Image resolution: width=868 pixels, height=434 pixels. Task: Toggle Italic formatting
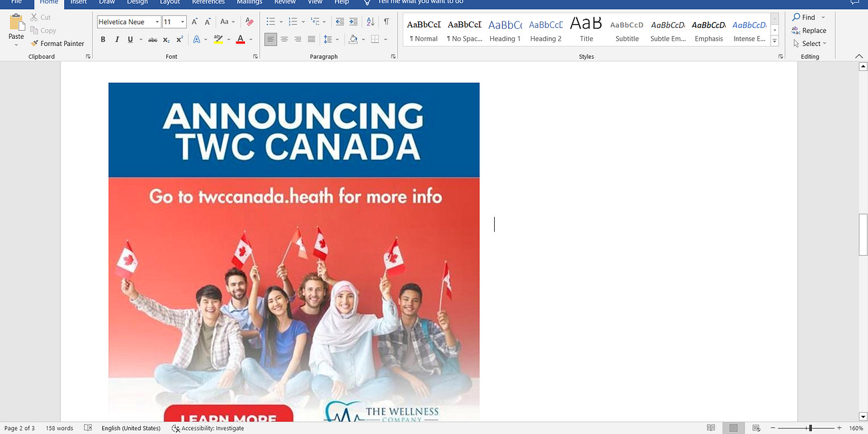[117, 39]
